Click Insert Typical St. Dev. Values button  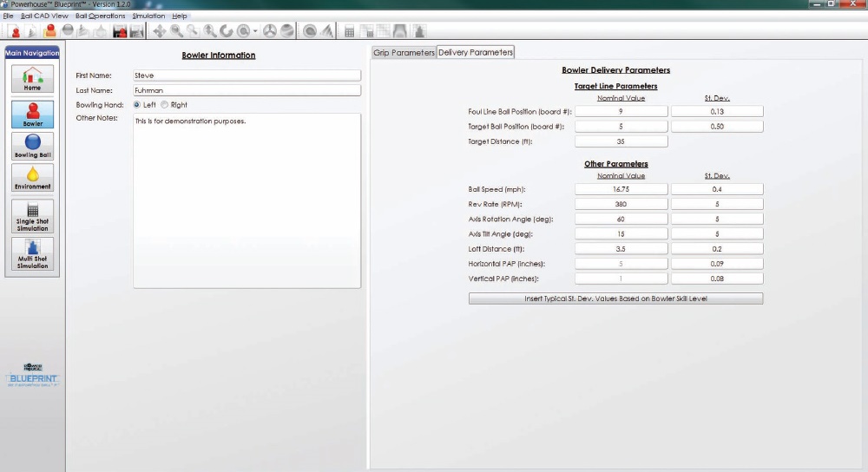click(615, 298)
